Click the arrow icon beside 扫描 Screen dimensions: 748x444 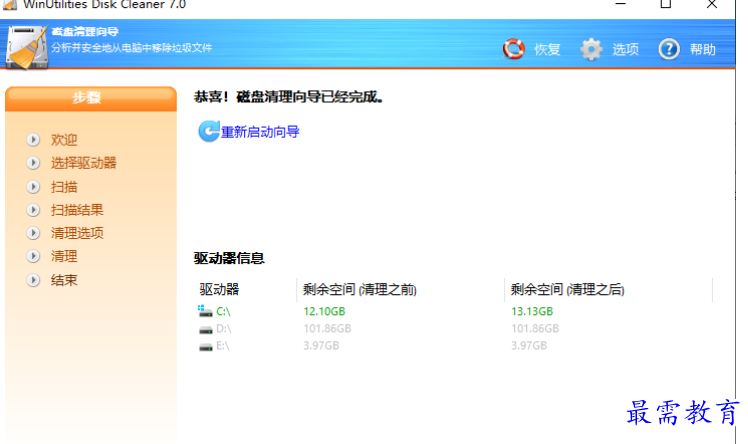pos(33,186)
